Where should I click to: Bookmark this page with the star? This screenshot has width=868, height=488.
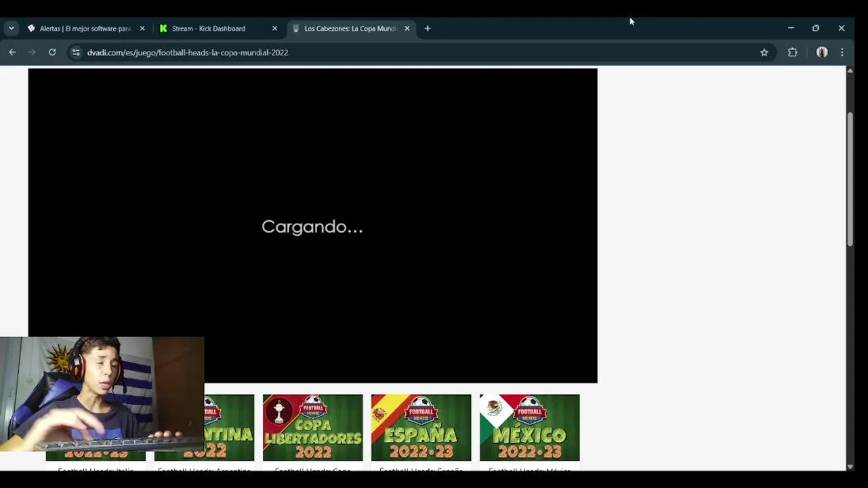coord(764,52)
